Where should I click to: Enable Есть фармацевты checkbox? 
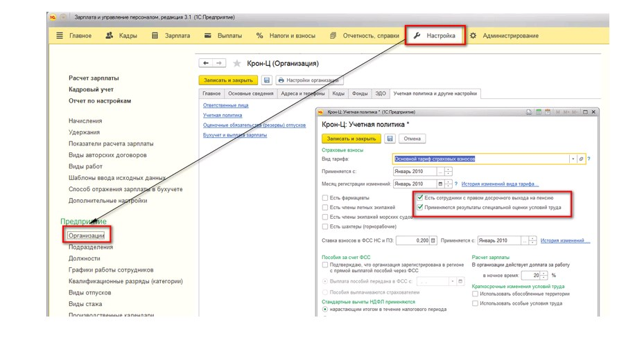[x=325, y=197]
